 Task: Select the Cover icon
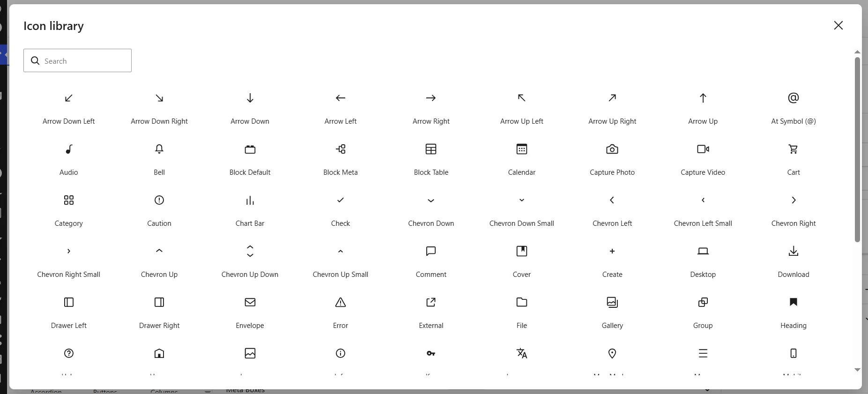pos(522,251)
